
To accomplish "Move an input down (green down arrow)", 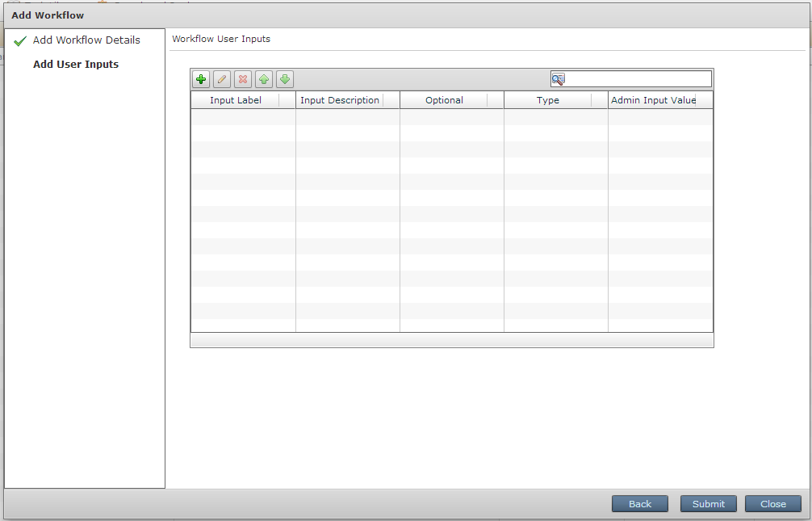I will click(284, 78).
